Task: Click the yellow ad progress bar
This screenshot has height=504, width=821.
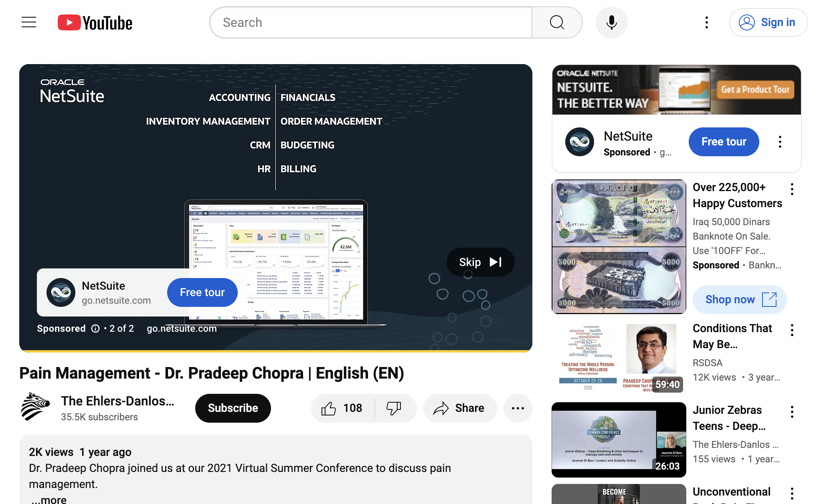Action: [276, 351]
